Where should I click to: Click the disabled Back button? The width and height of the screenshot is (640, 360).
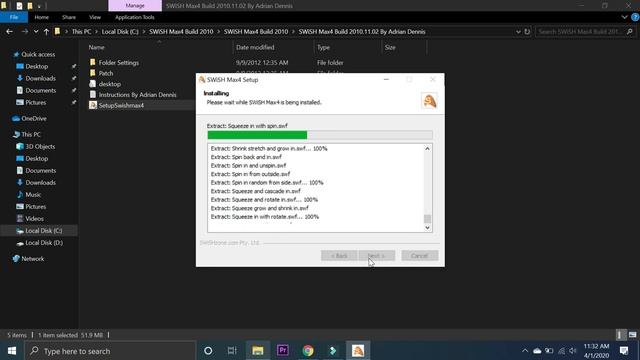(x=339, y=256)
